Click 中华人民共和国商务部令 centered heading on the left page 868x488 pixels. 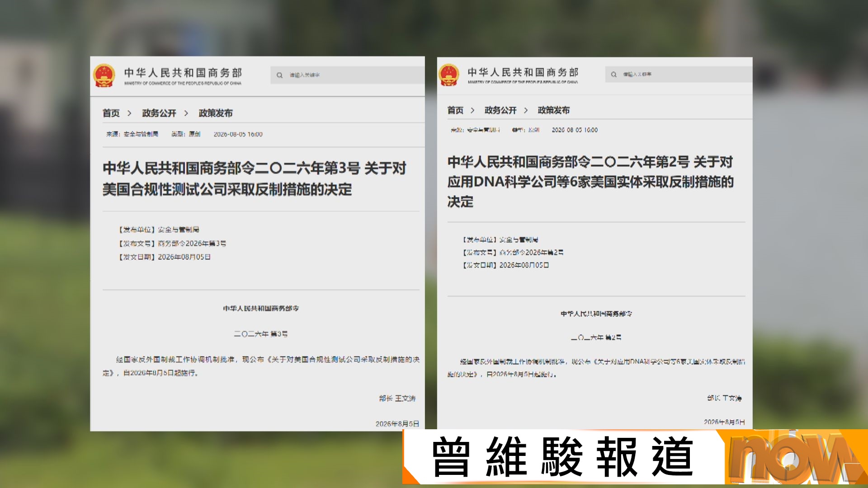261,308
